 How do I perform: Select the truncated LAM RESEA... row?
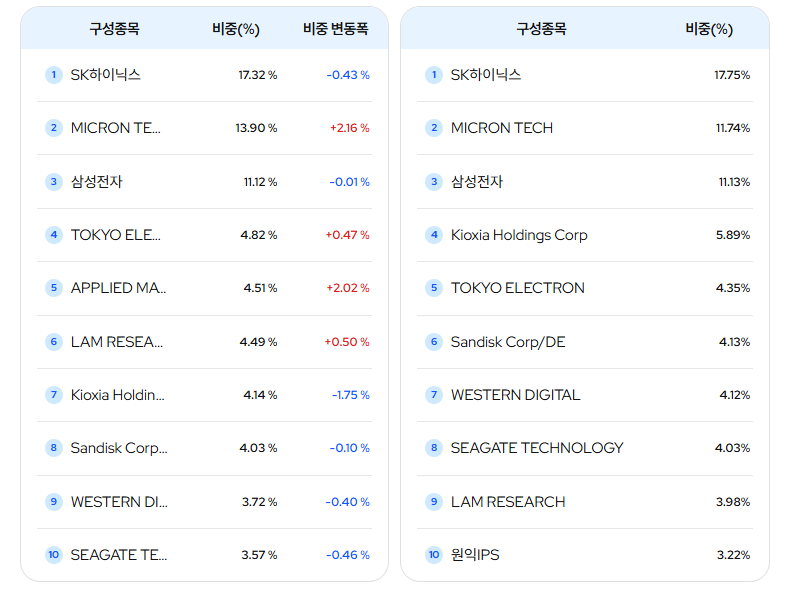pos(205,342)
